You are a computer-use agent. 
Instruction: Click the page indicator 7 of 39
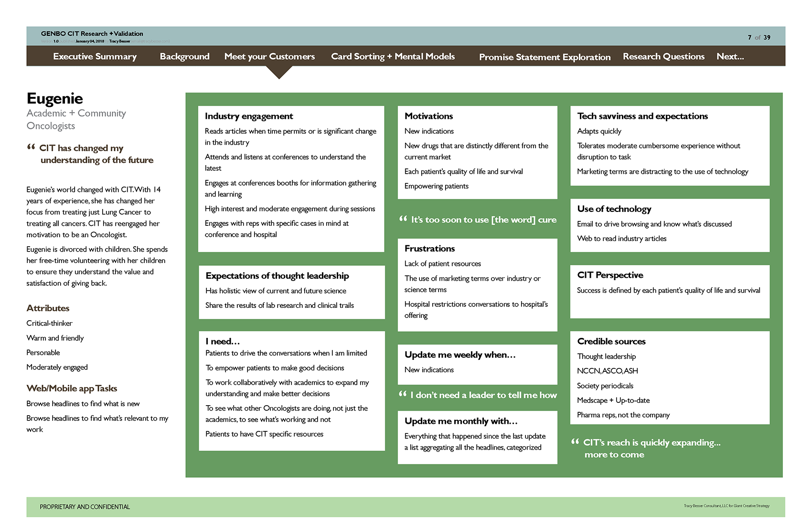pos(759,37)
